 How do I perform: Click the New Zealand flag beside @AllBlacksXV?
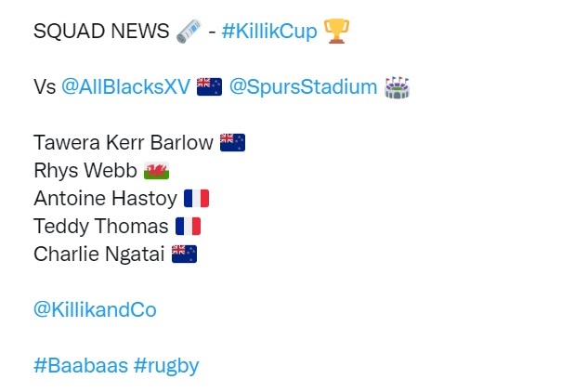(209, 87)
